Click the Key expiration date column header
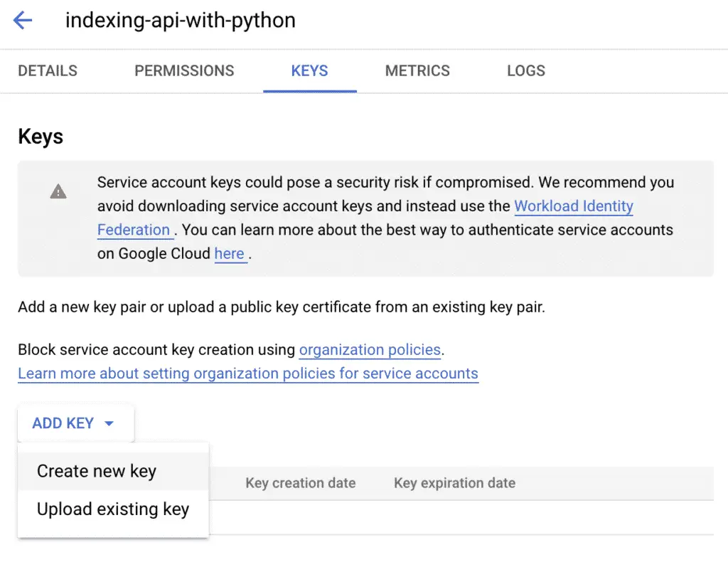This screenshot has width=728, height=572. pyautogui.click(x=454, y=483)
